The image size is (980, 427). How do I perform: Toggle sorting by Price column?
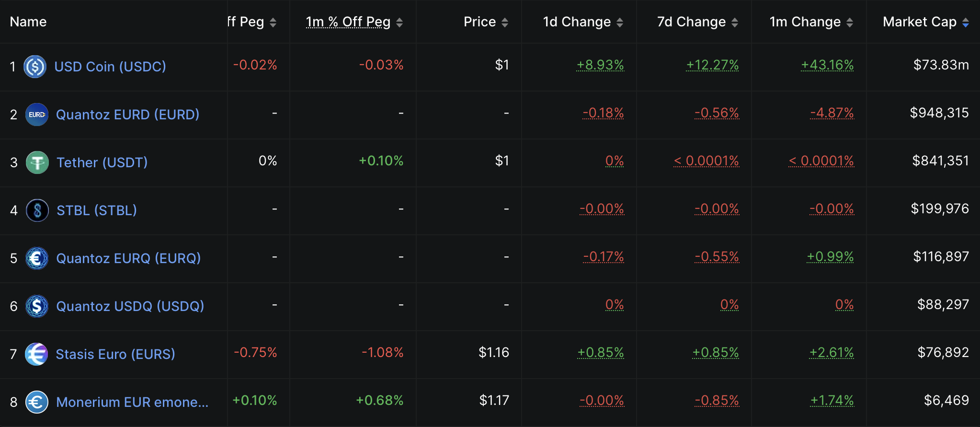[505, 22]
